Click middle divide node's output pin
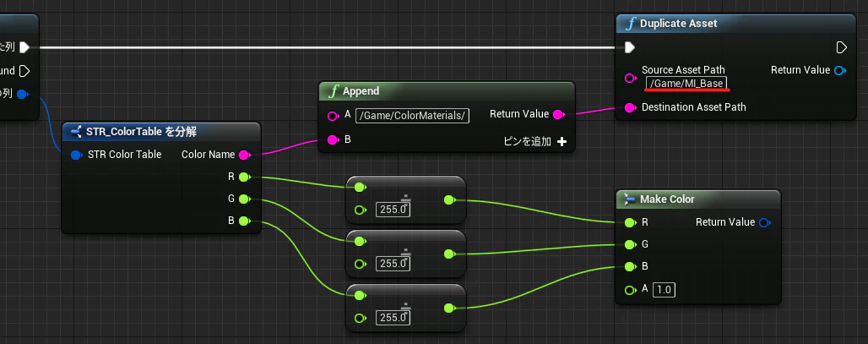868x344 pixels. [x=449, y=254]
